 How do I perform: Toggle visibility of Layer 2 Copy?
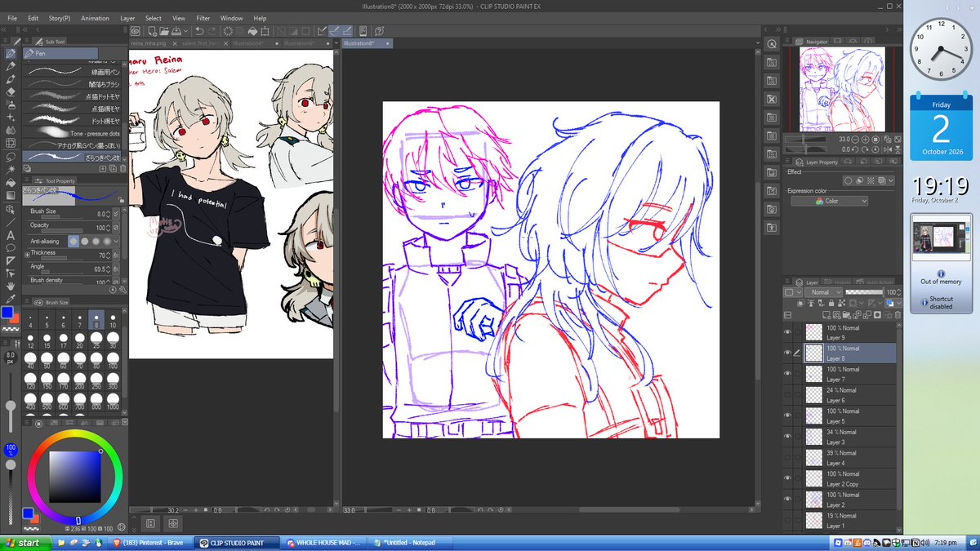click(x=787, y=478)
